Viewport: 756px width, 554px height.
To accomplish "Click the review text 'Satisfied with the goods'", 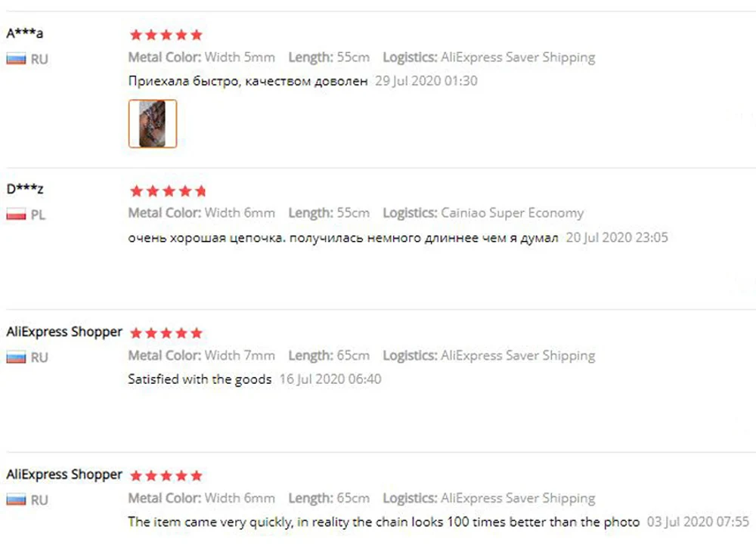I will (x=200, y=379).
